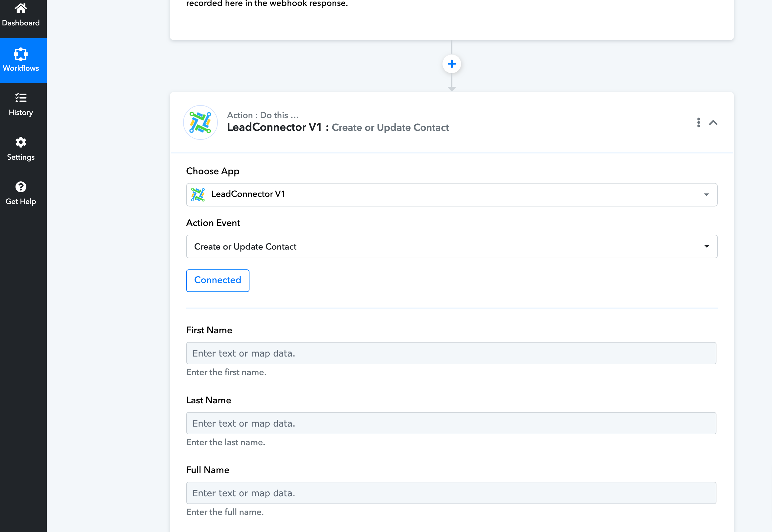Viewport: 772px width, 532px height.
Task: Click the 'Create or Update Contact' header title
Action: click(x=390, y=128)
